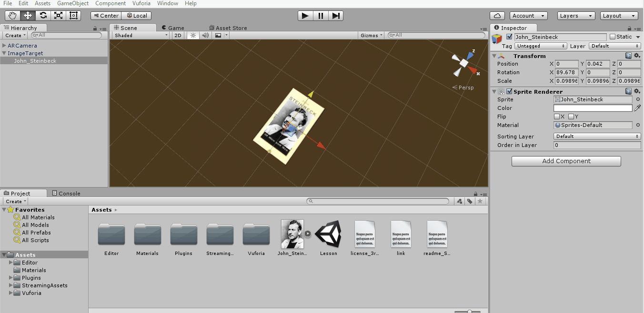Select the Rect transform tool
The width and height of the screenshot is (644, 313).
pos(73,15)
